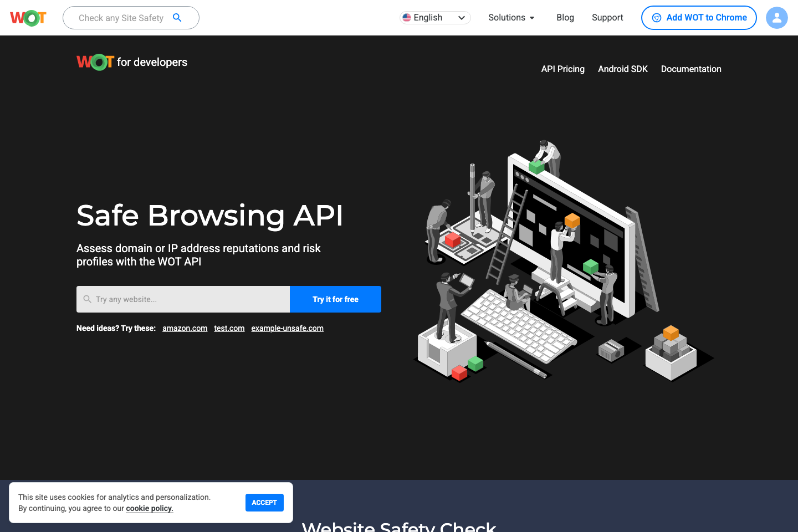Click the US flag icon beside English
This screenshot has height=532, width=798.
tap(407, 17)
